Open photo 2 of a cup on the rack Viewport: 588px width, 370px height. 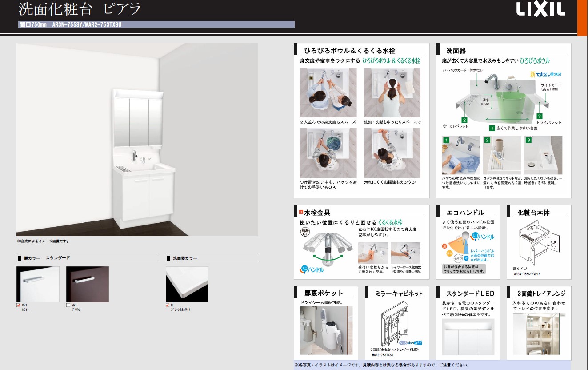coord(502,155)
